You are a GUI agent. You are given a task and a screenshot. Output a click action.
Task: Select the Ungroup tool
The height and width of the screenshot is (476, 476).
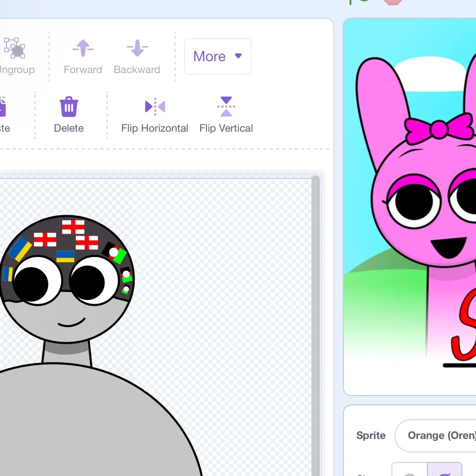pos(16,55)
